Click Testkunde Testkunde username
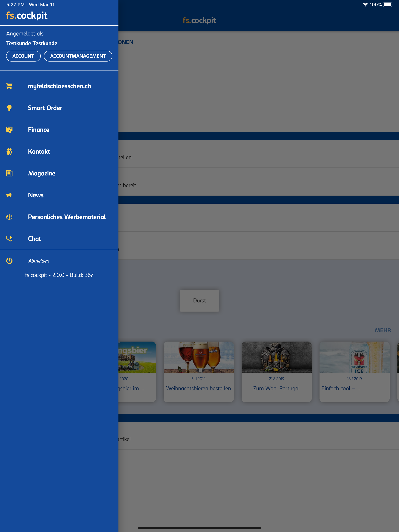The image size is (399, 532). (32, 43)
